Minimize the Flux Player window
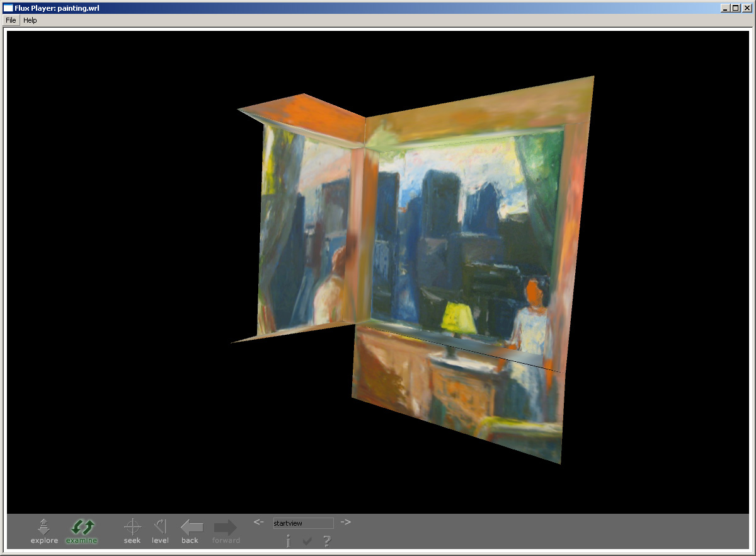Viewport: 756px width, 556px height. [x=726, y=8]
